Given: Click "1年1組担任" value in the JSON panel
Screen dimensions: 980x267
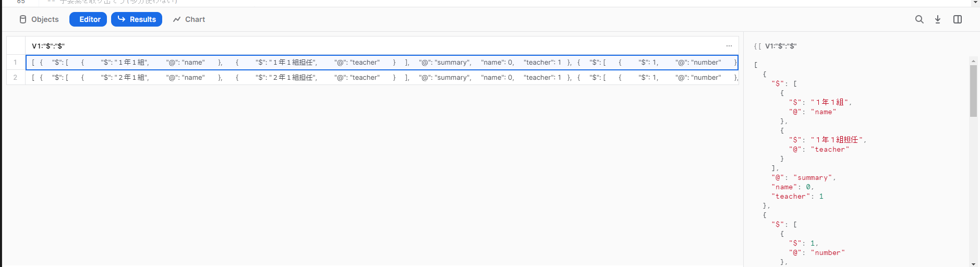Looking at the screenshot, I should point(838,140).
